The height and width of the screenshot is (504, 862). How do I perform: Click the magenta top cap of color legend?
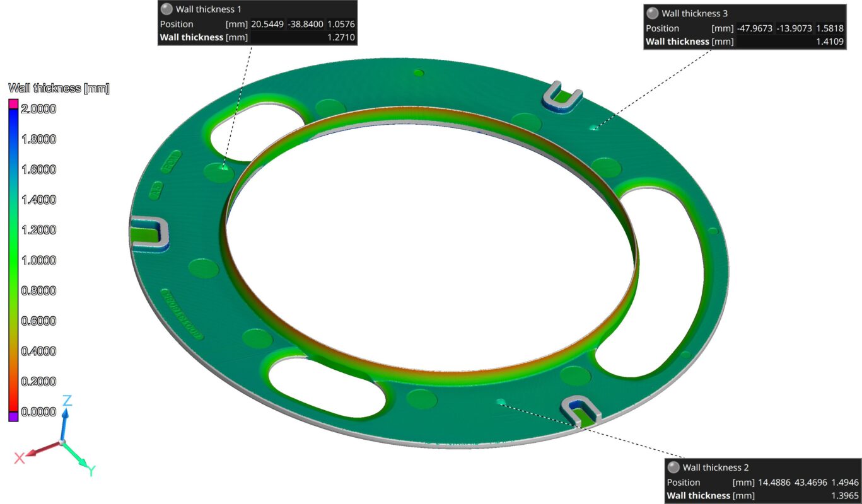tap(13, 103)
